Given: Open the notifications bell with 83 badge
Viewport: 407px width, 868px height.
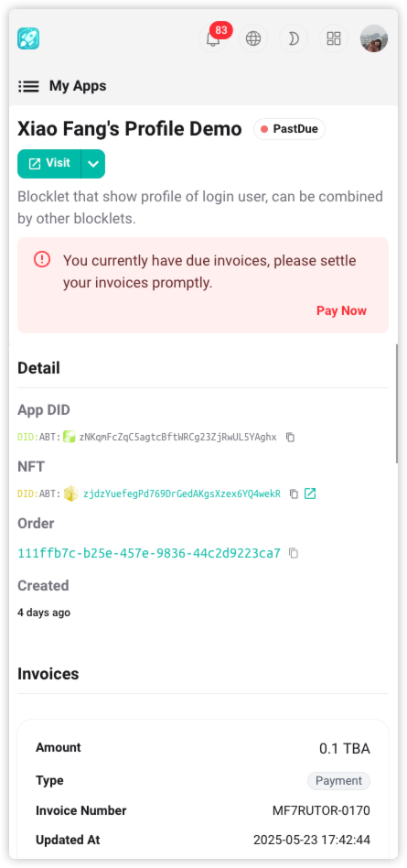Looking at the screenshot, I should point(213,38).
